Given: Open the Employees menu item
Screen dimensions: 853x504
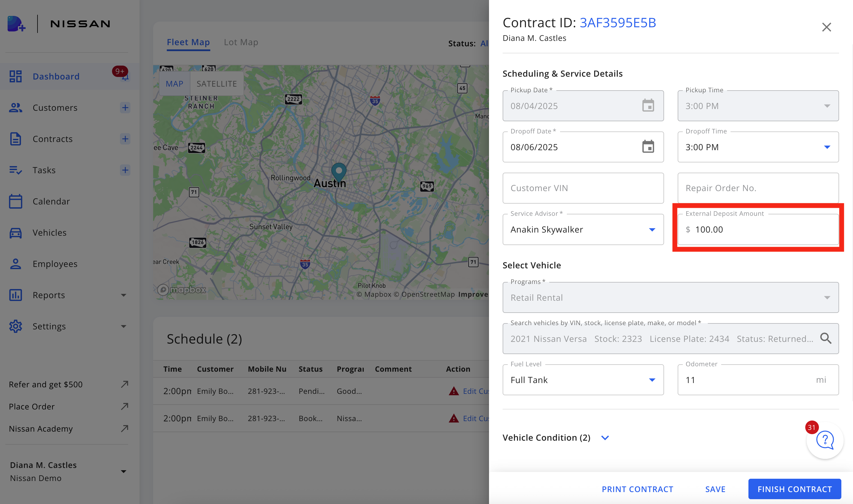Looking at the screenshot, I should [55, 264].
